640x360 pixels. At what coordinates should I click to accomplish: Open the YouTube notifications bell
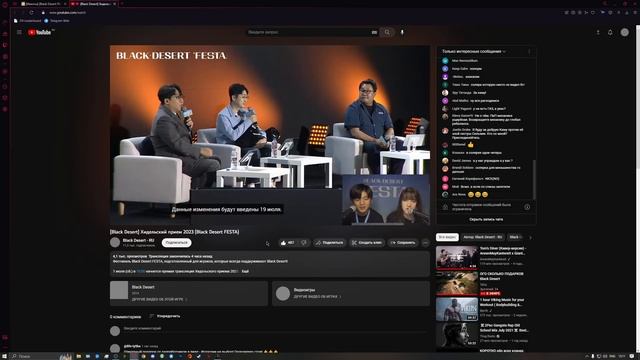click(610, 32)
